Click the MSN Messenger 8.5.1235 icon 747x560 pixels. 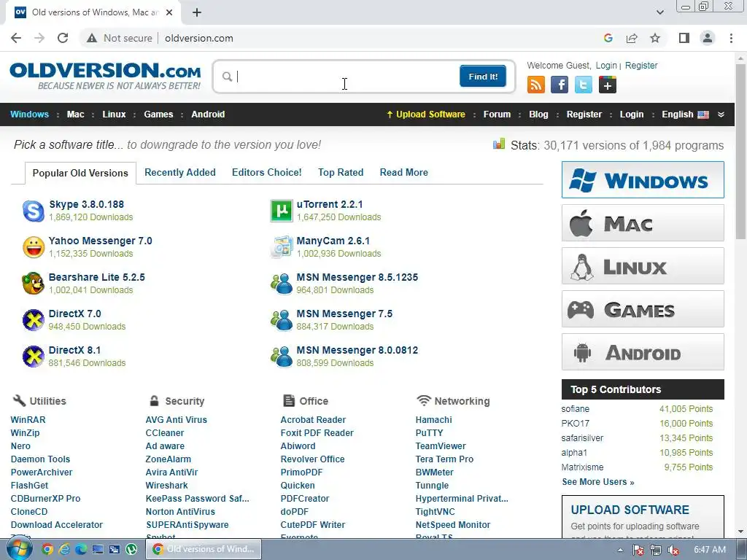coord(281,284)
